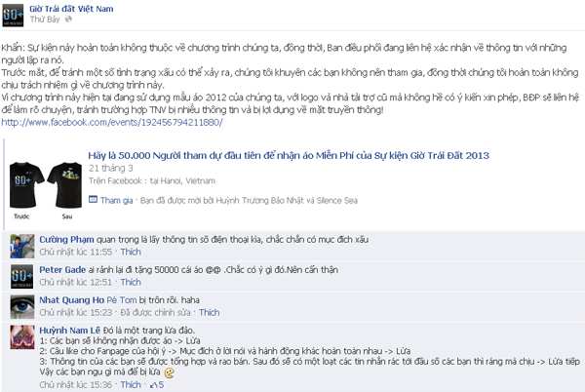
Task: Join the event via Tham gia
Action: [x=116, y=200]
